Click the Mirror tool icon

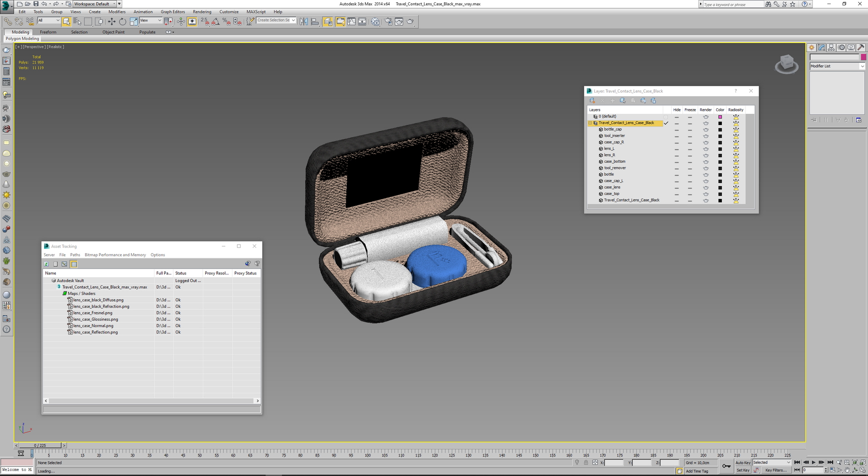pos(304,21)
